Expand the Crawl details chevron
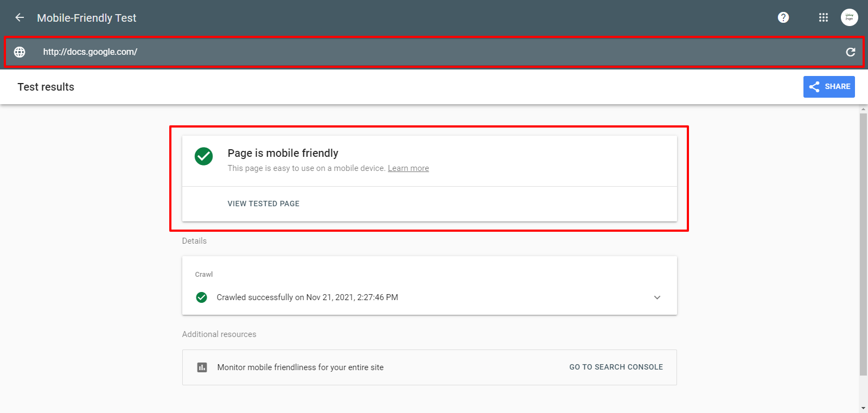The height and width of the screenshot is (413, 868). [x=657, y=297]
